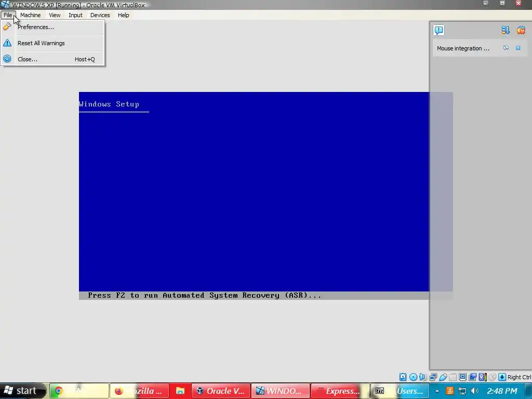
Task: Switch to the Mozilla Firefox taskbar button
Action: (x=139, y=391)
